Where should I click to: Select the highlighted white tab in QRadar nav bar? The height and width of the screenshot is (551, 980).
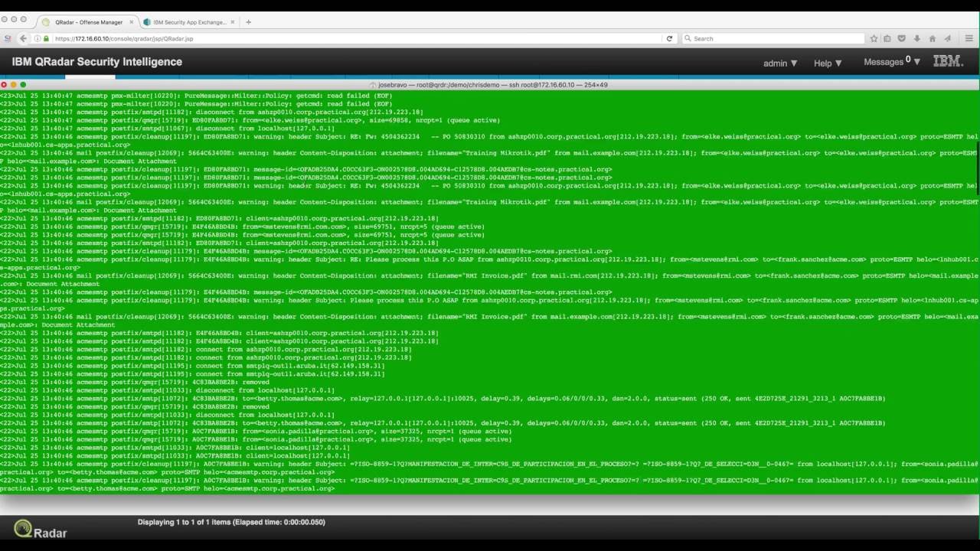[90, 77]
